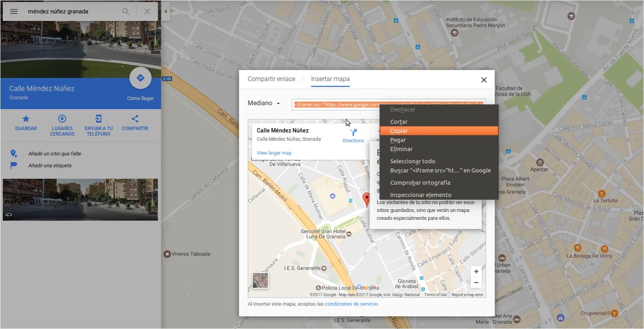Screen dimensions: 644x329
Task: Open the hamburger menu in the search bar
Action: click(x=14, y=11)
